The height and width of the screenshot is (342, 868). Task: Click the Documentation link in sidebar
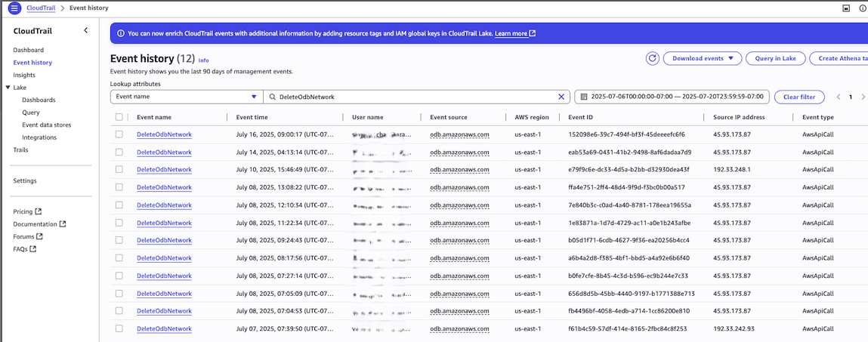(35, 224)
